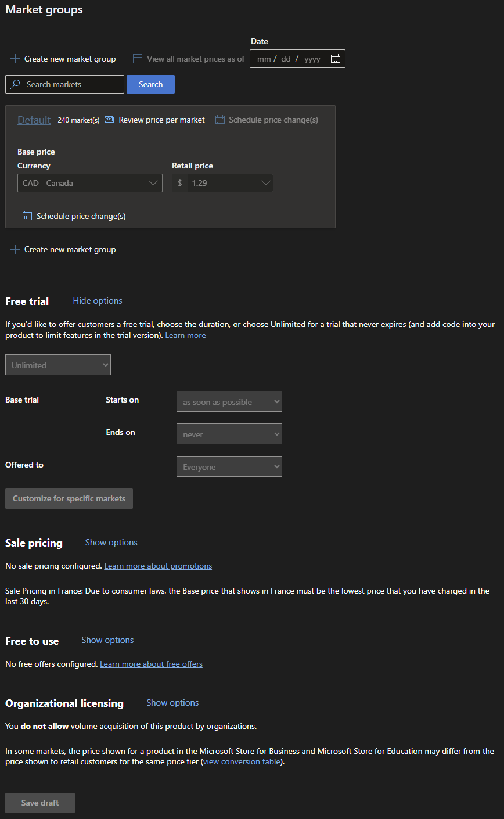
Task: Click the Free trial section heading
Action: click(27, 301)
